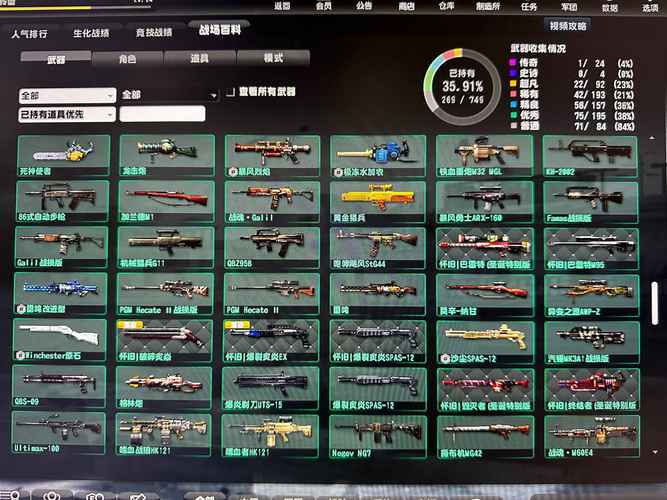The image size is (667, 500).
Task: Open the 道具 sub-tab
Action: click(200, 57)
